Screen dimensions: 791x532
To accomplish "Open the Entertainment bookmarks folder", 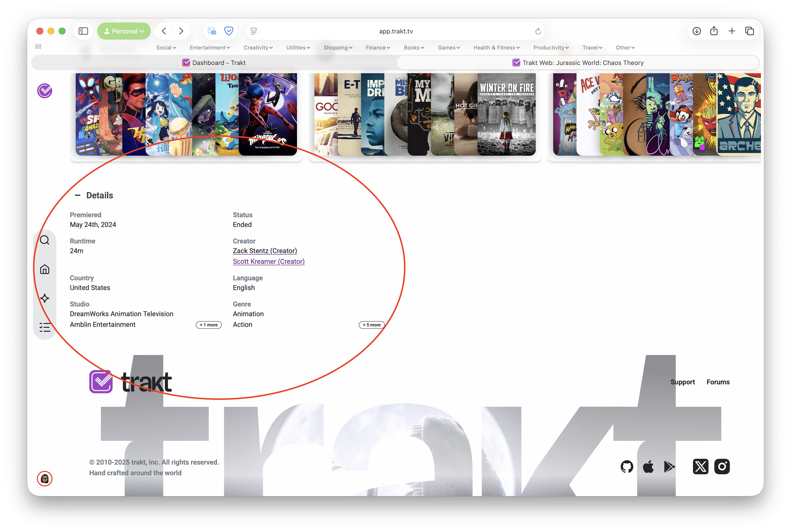I will [209, 48].
